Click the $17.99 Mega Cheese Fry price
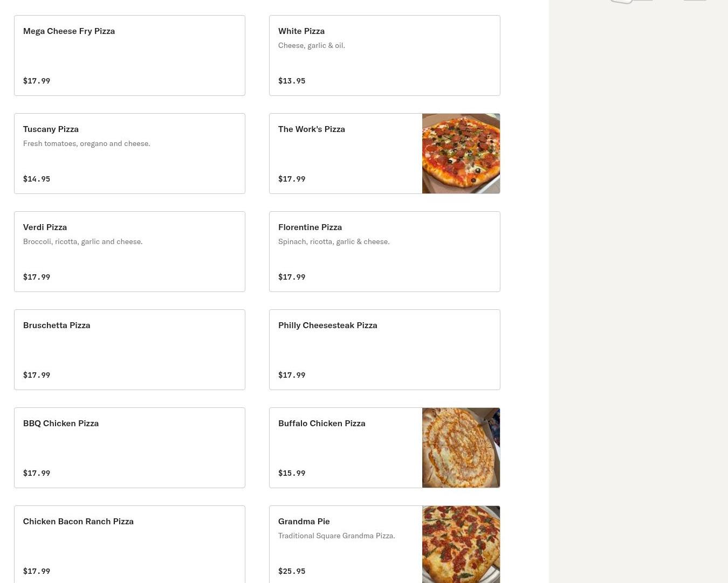Viewport: 728px width, 583px height. click(x=37, y=81)
